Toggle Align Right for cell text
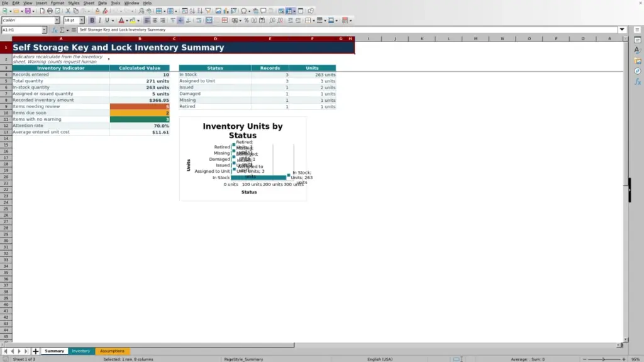 pos(163,20)
